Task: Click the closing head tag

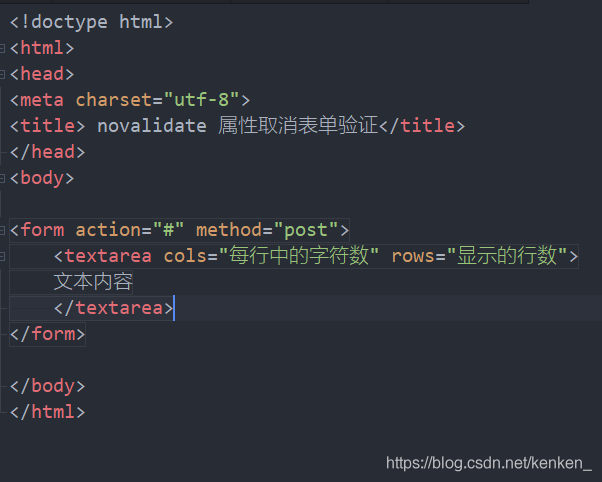Action: pos(48,152)
